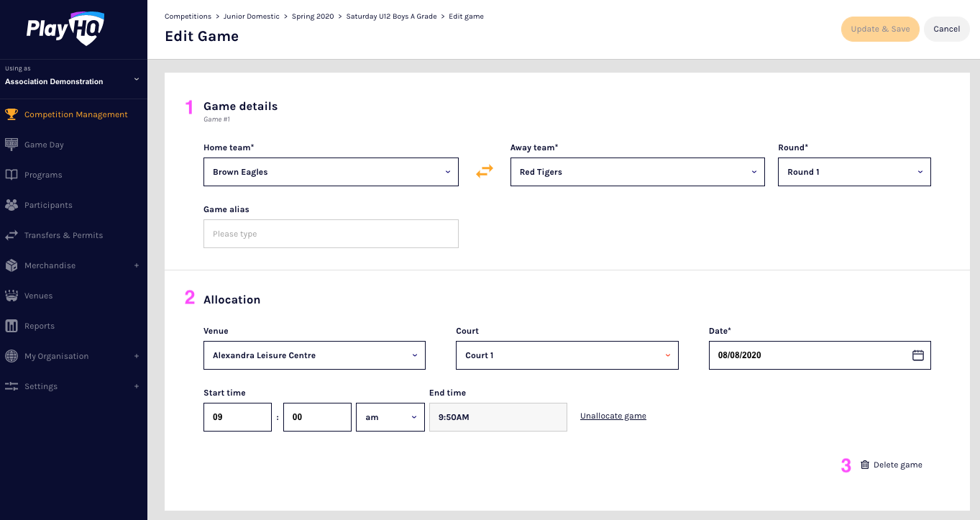Screen dimensions: 980x520
Task: Click the End time field 9:50AM
Action: coord(498,417)
